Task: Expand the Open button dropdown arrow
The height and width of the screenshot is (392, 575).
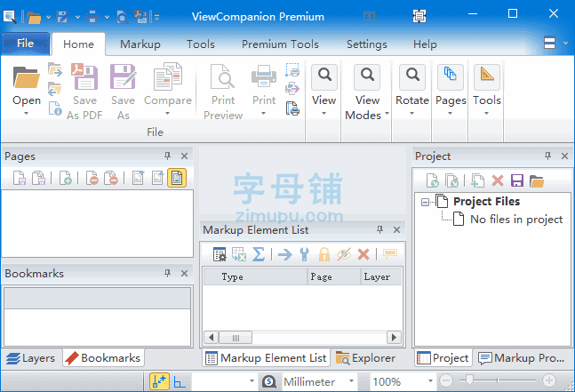Action: pyautogui.click(x=26, y=113)
